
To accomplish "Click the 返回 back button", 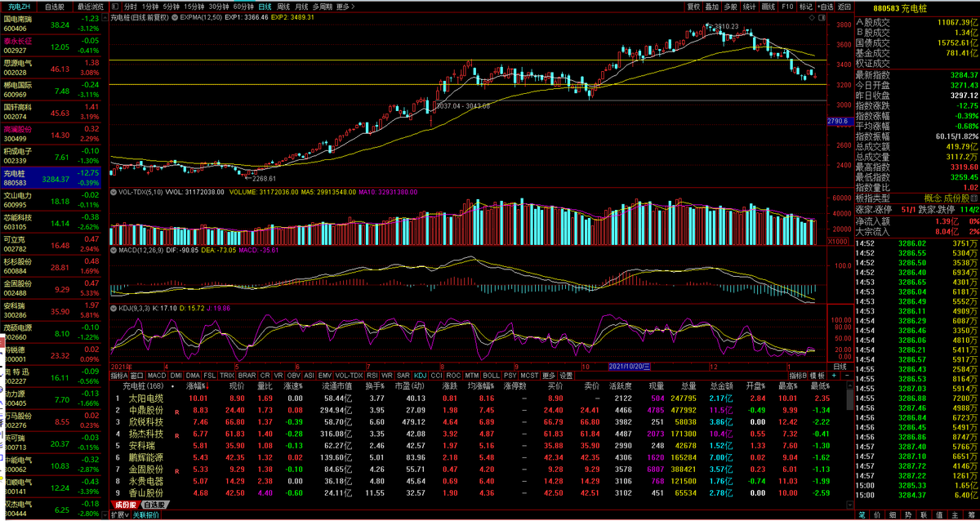I will 844,7.
